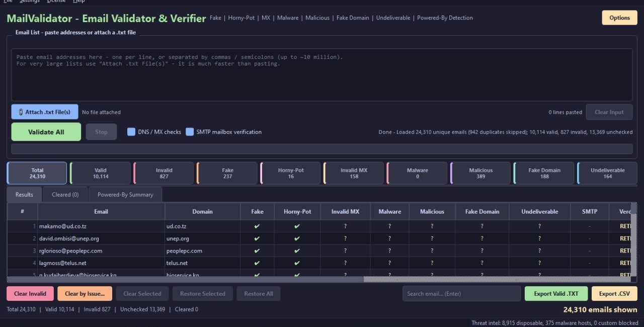Screen dimensions: 644x327
Task: Click the Restore Selected button
Action: 203,294
